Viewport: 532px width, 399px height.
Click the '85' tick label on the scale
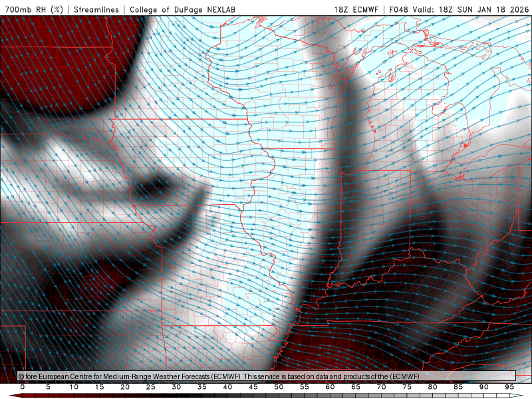click(458, 387)
